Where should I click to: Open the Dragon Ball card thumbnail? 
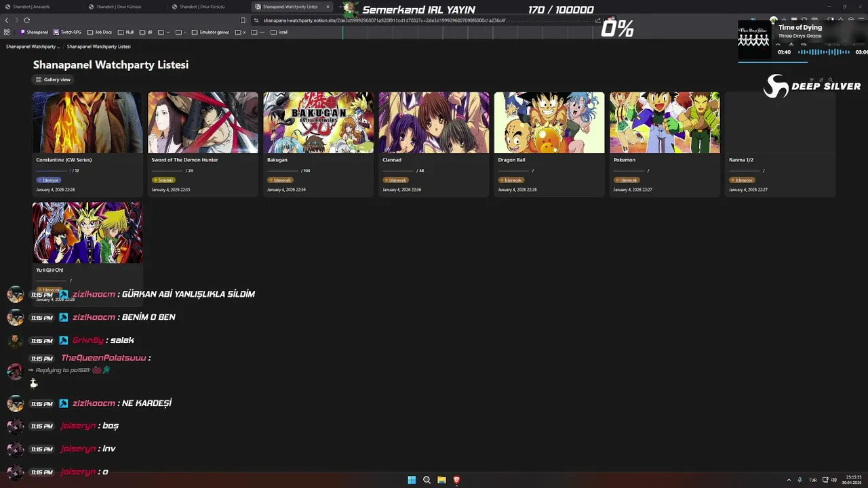tap(549, 123)
